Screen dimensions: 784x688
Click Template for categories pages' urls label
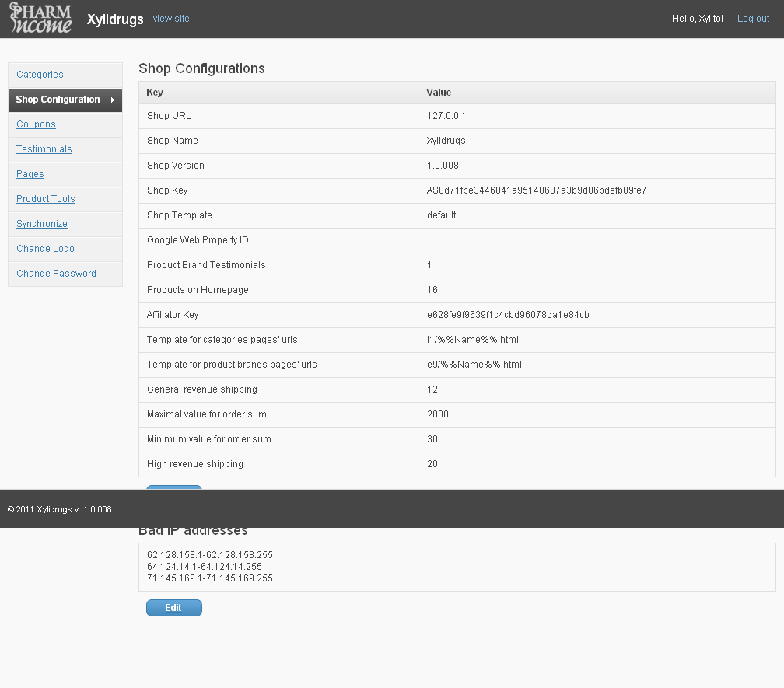(222, 340)
